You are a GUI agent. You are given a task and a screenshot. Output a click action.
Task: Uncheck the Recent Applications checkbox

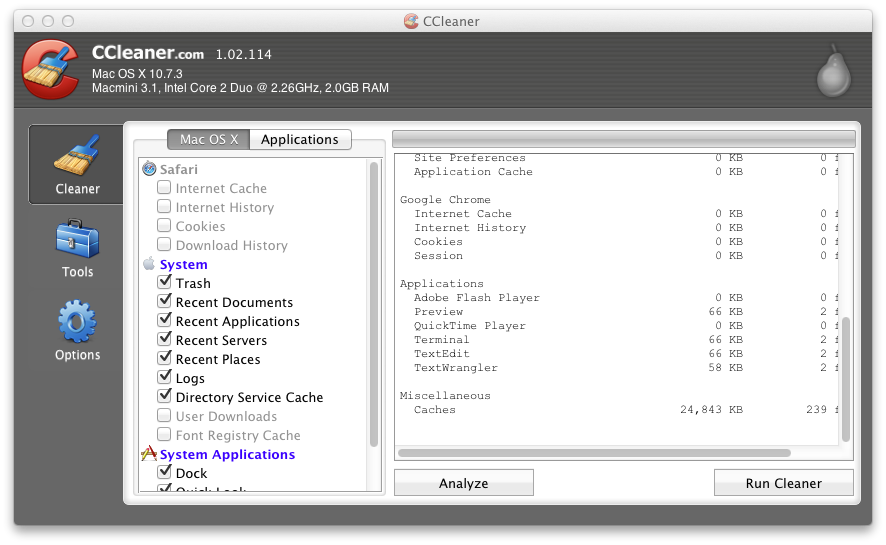(164, 320)
